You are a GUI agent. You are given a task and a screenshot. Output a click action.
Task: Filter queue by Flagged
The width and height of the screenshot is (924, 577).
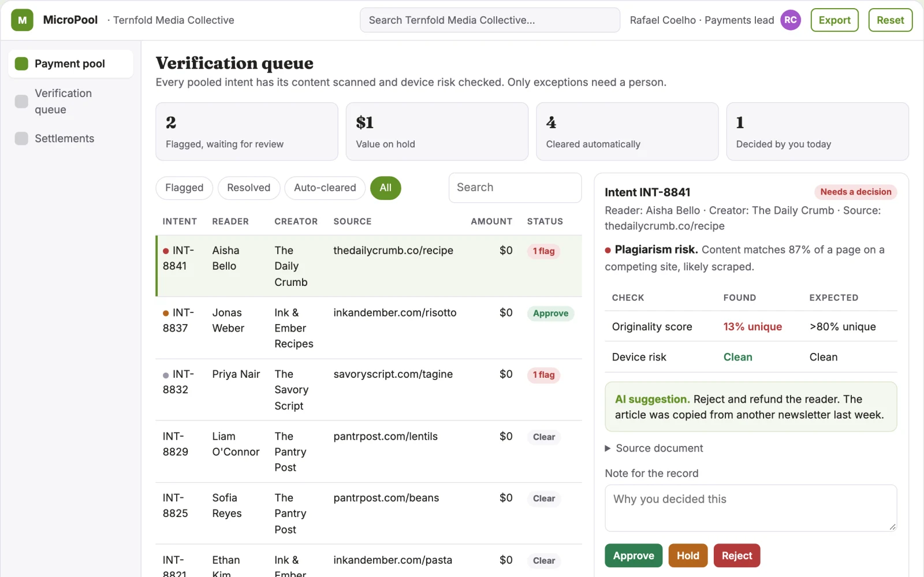point(184,188)
